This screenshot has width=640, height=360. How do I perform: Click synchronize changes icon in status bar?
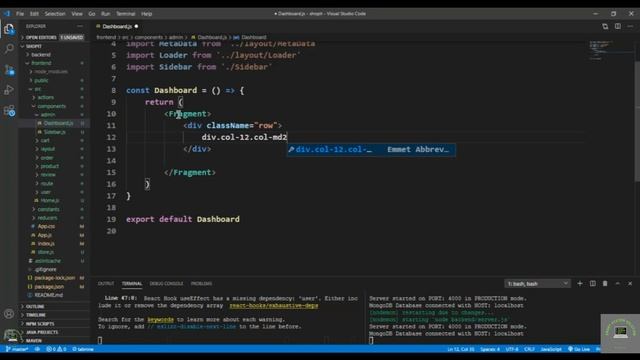pyautogui.click(x=37, y=349)
